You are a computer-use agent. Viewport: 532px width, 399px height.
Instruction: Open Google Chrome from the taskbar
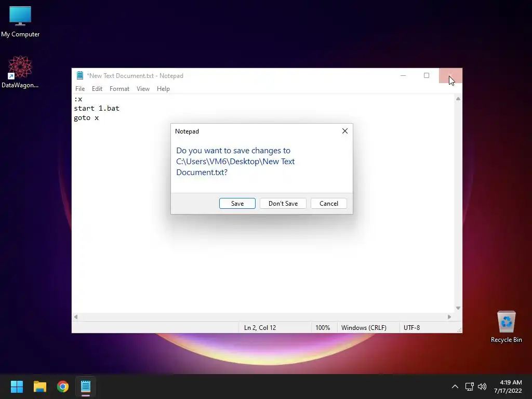pos(63,387)
